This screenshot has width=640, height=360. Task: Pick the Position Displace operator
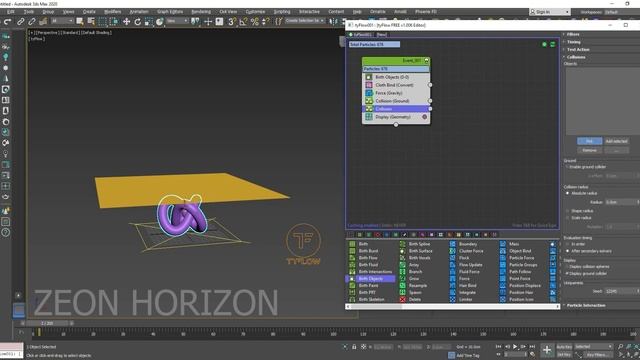[x=524, y=285]
